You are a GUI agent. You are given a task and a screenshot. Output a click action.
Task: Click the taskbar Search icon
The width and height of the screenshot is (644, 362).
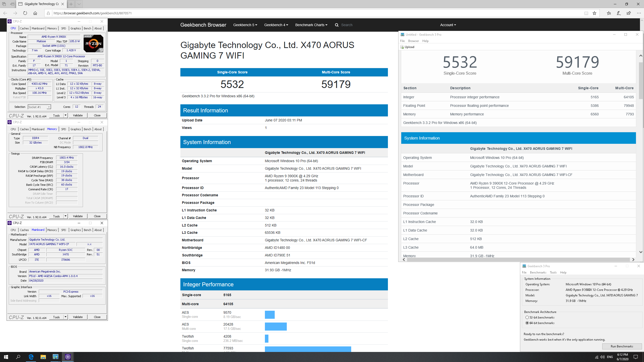pyautogui.click(x=18, y=357)
